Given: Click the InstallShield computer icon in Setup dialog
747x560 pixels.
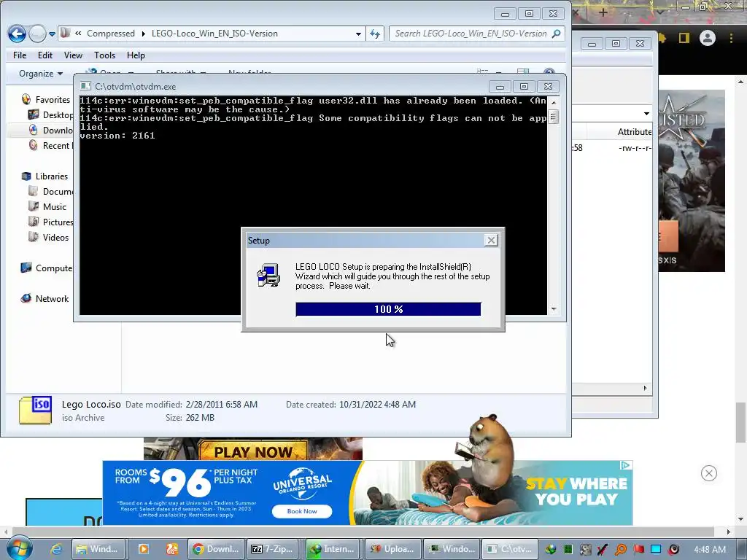Looking at the screenshot, I should (x=268, y=275).
